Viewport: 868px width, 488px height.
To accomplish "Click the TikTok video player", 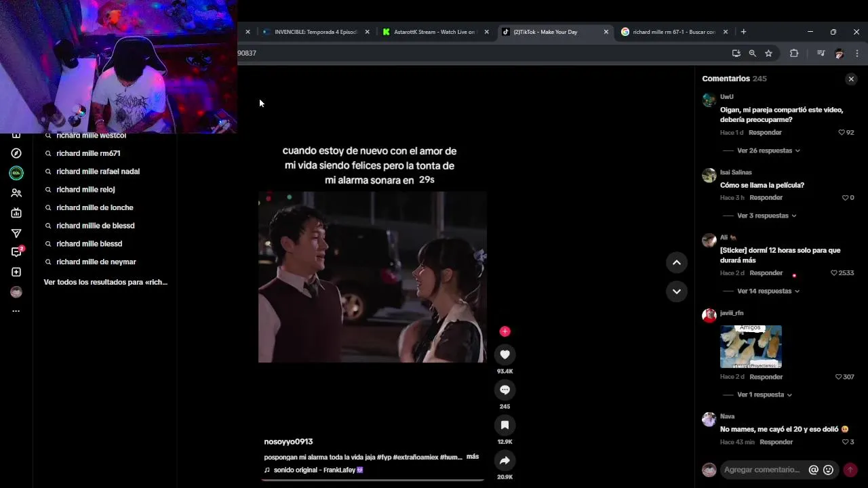I will pyautogui.click(x=372, y=277).
